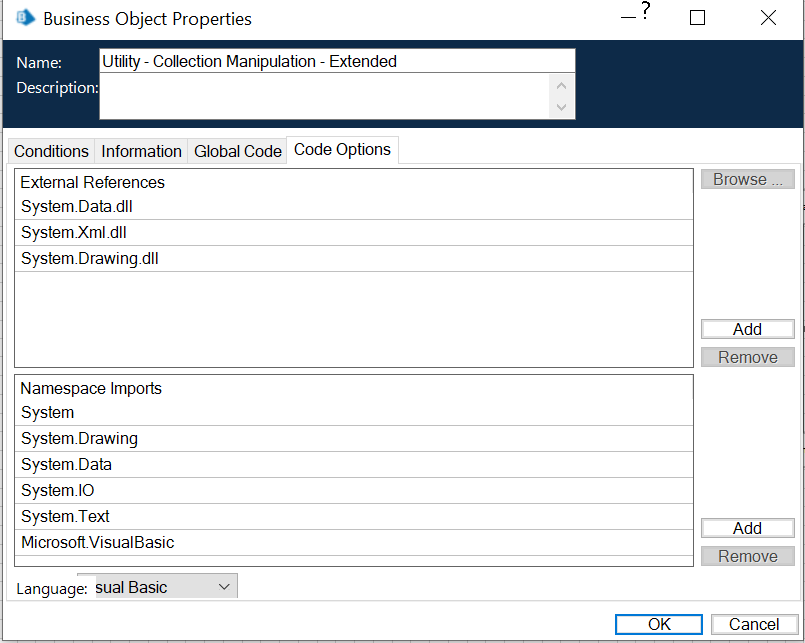Click the Description scroll up arrow
Viewport: 805px width, 643px height.
pos(561,86)
